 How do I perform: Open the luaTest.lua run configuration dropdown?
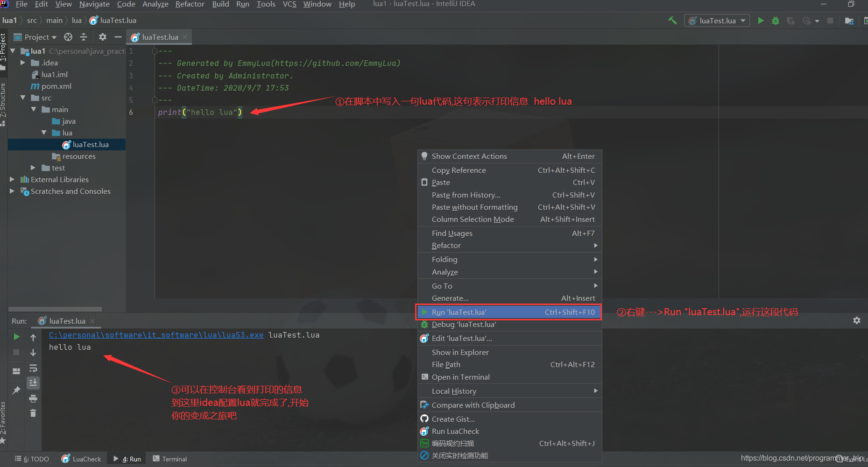[x=717, y=21]
